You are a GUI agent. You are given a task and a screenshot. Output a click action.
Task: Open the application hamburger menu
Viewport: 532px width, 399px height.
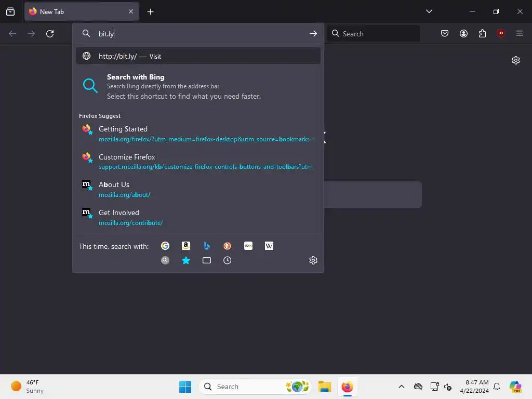[519, 33]
